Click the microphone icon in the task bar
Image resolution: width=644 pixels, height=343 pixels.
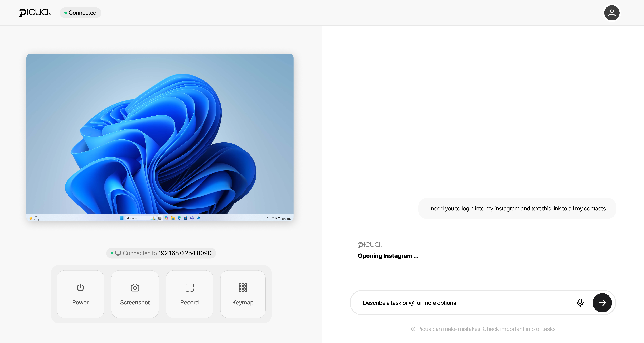[x=580, y=303]
